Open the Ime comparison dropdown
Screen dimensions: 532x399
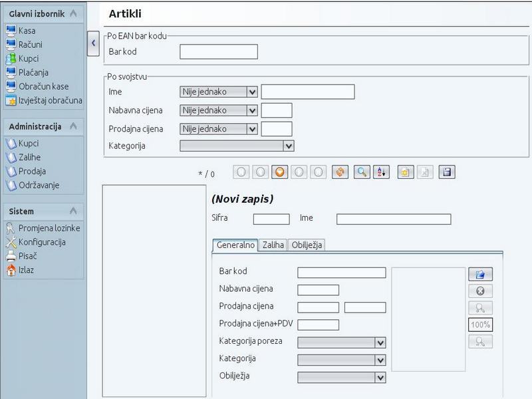tap(252, 92)
